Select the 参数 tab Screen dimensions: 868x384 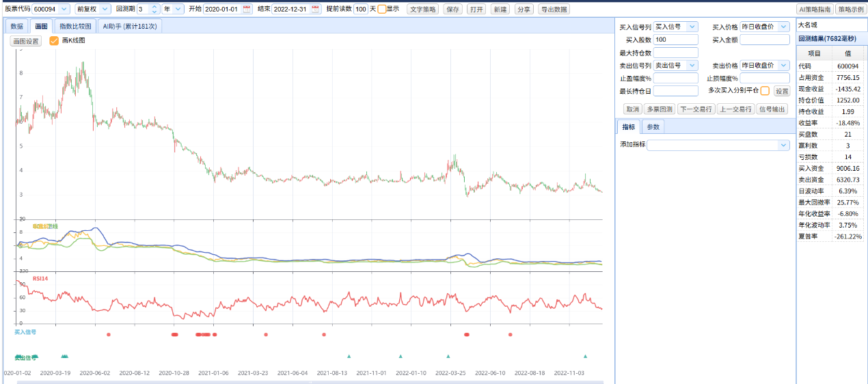point(653,126)
